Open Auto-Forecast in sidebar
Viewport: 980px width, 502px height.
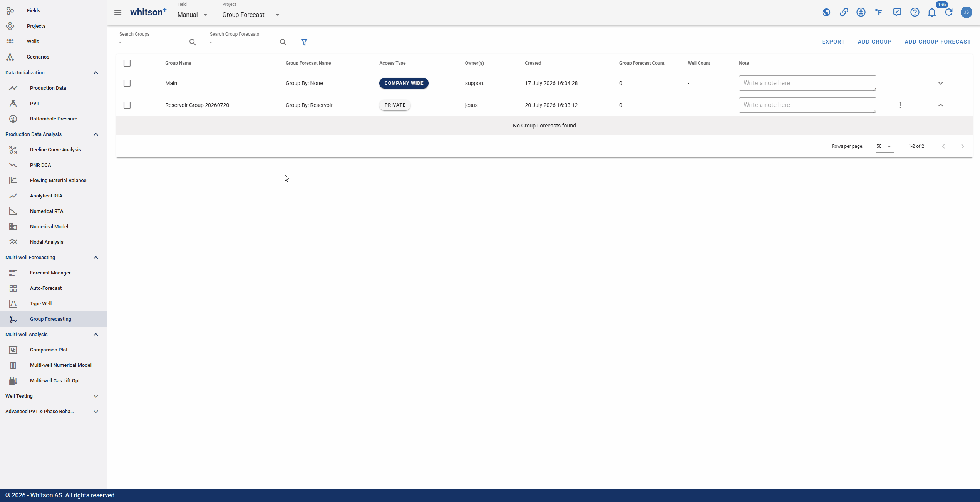click(53, 288)
